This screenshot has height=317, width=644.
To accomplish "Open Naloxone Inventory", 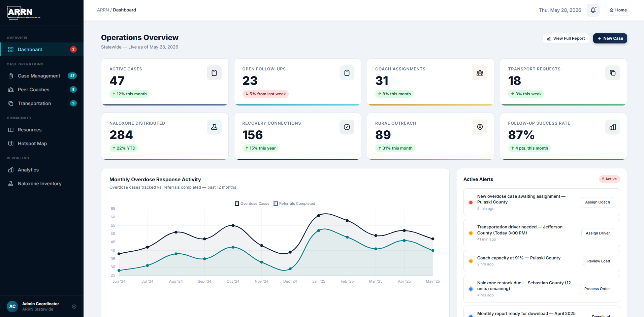I will click(x=42, y=184).
